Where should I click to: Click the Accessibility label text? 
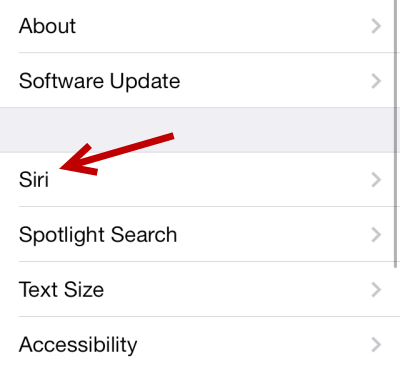[x=78, y=345]
